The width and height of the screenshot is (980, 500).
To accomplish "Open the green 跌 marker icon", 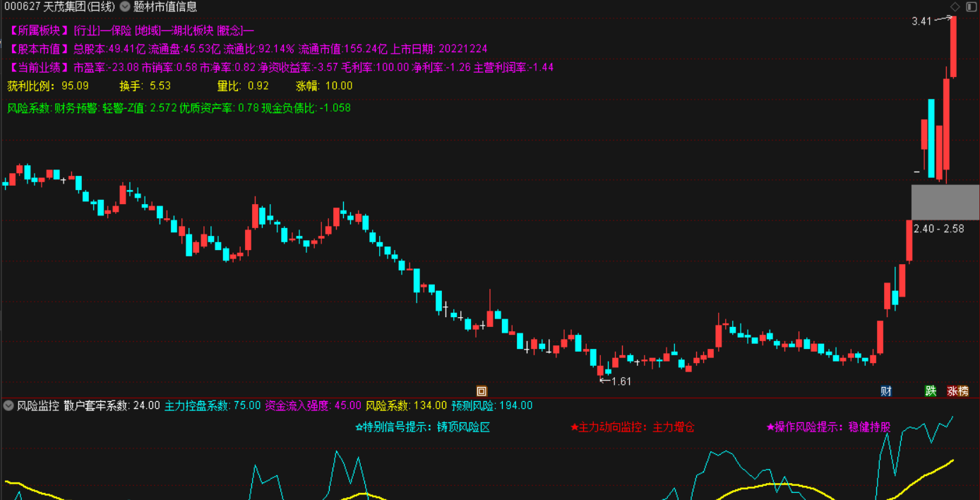I will [x=931, y=391].
